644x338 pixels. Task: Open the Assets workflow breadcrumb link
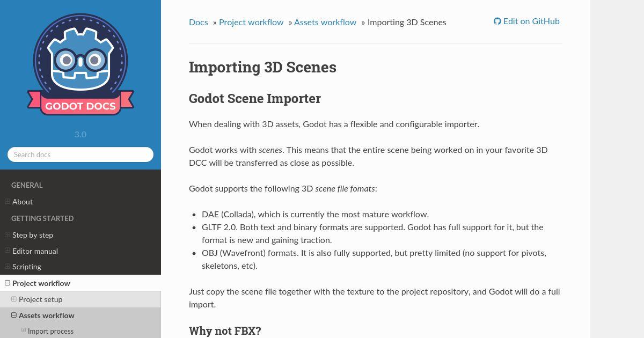pyautogui.click(x=325, y=22)
